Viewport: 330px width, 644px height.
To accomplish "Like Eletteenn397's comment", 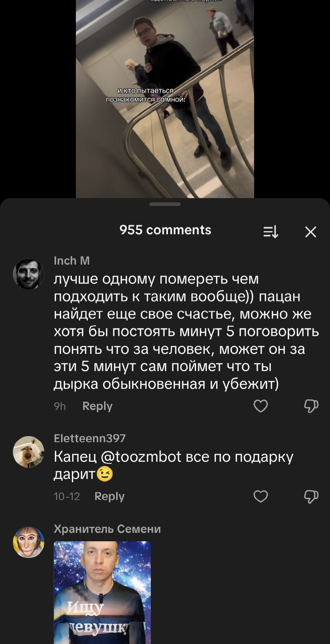I will pyautogui.click(x=261, y=496).
